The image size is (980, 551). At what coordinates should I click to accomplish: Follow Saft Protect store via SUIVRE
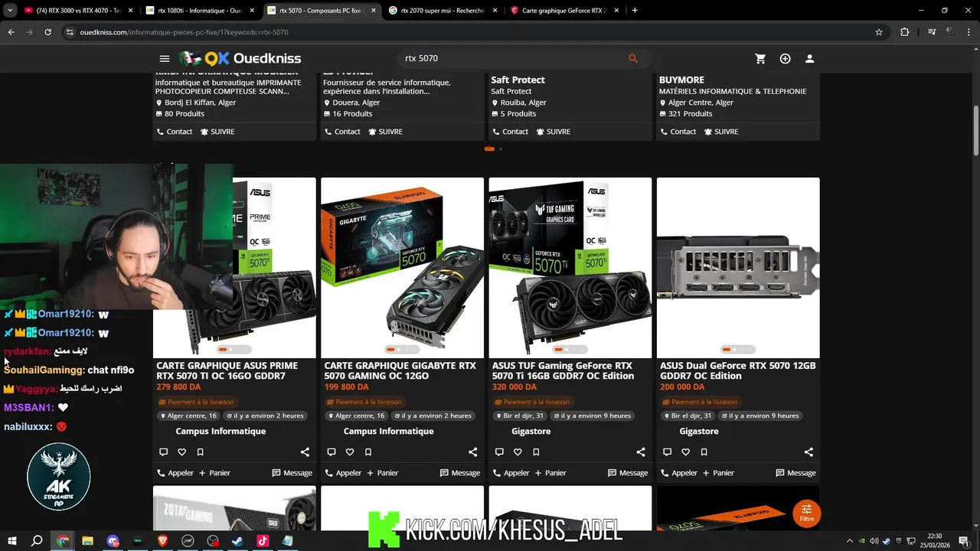[x=553, y=132]
